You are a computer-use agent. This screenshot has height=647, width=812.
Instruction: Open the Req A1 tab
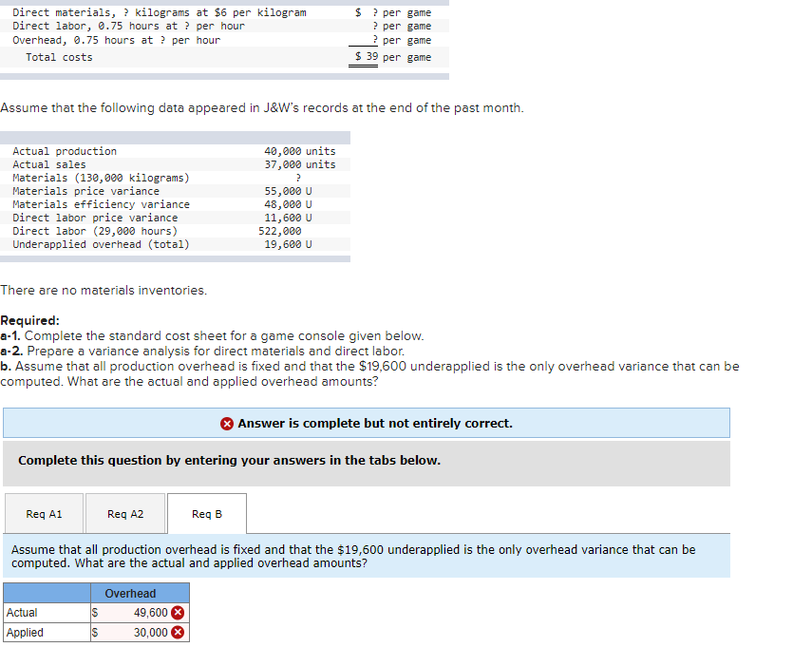44,513
